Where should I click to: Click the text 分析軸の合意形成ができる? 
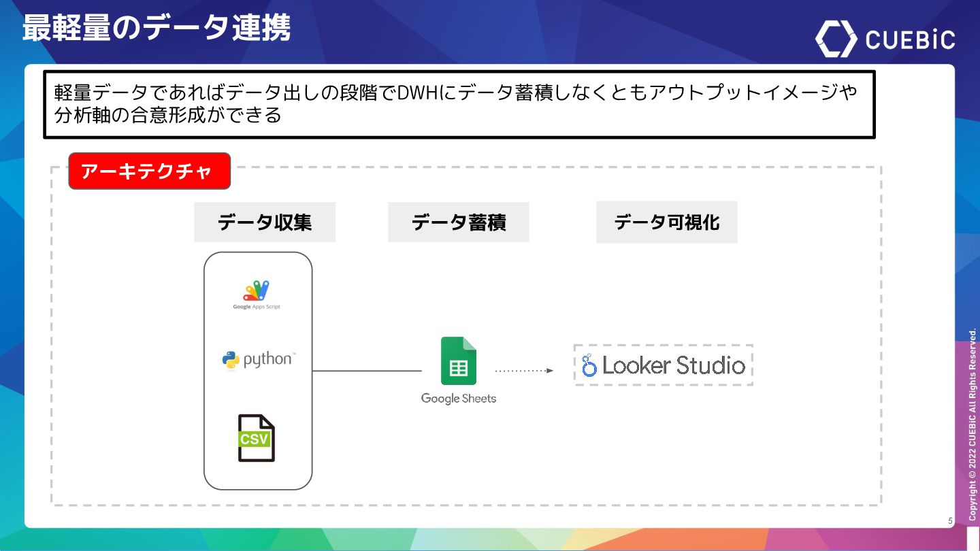pos(168,115)
